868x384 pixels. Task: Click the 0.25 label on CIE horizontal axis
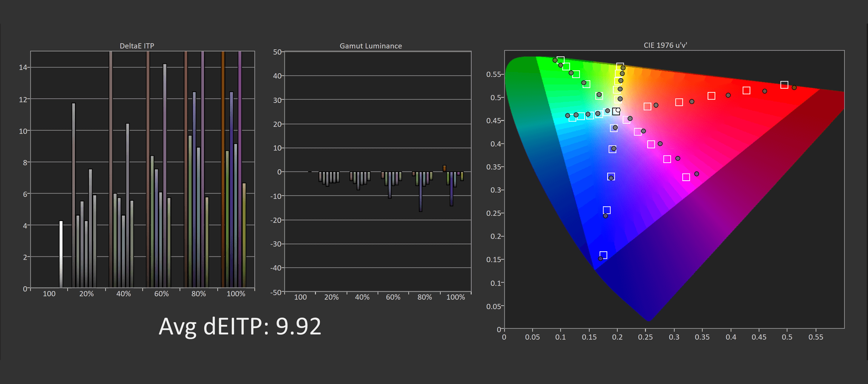click(645, 337)
